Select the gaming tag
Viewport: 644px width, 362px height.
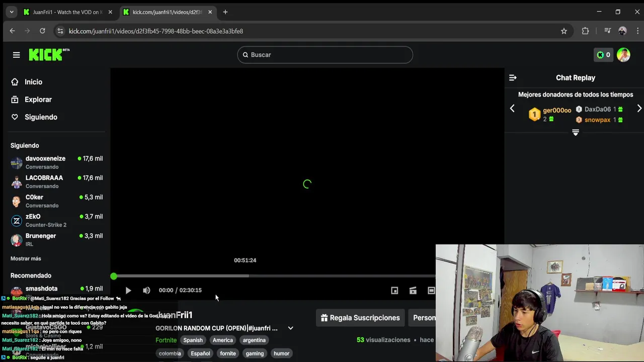(x=255, y=353)
